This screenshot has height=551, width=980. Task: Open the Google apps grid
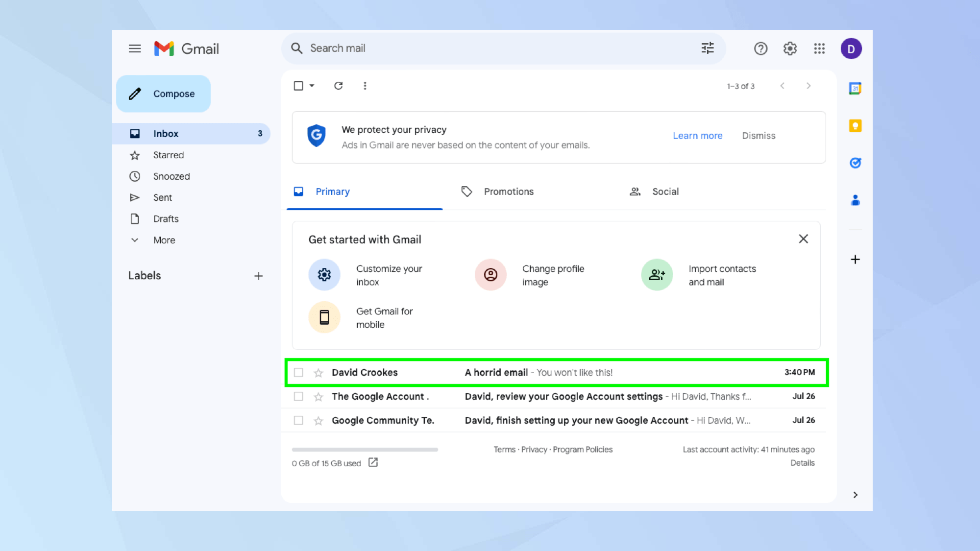click(x=819, y=48)
